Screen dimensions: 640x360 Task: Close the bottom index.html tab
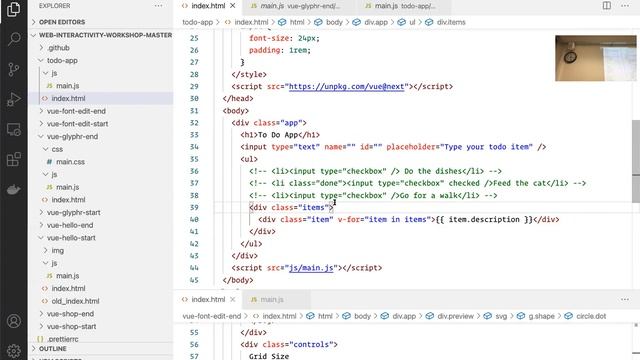click(233, 299)
